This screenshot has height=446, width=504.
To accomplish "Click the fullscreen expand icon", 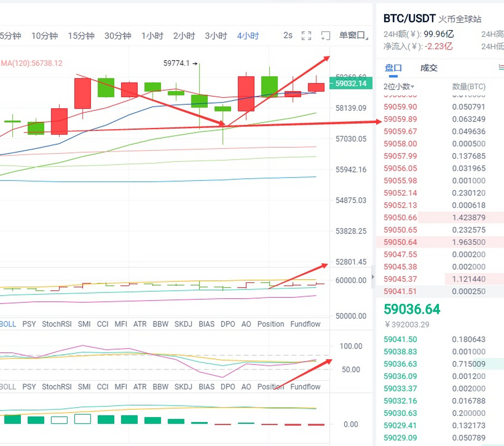I will coord(306,36).
